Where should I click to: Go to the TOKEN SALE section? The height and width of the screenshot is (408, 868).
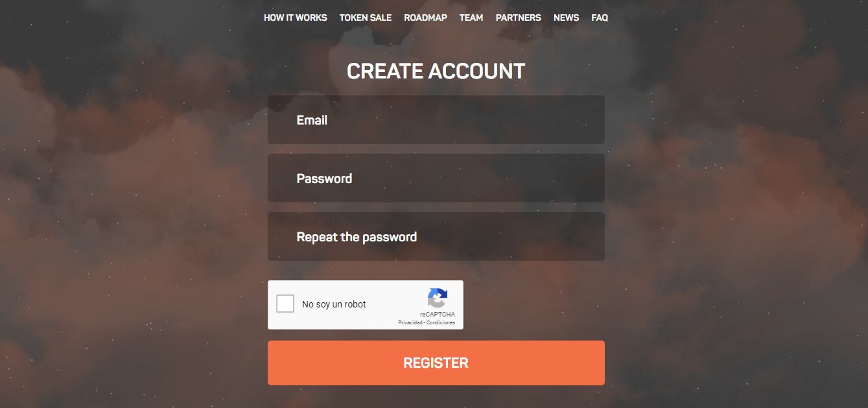coord(366,18)
